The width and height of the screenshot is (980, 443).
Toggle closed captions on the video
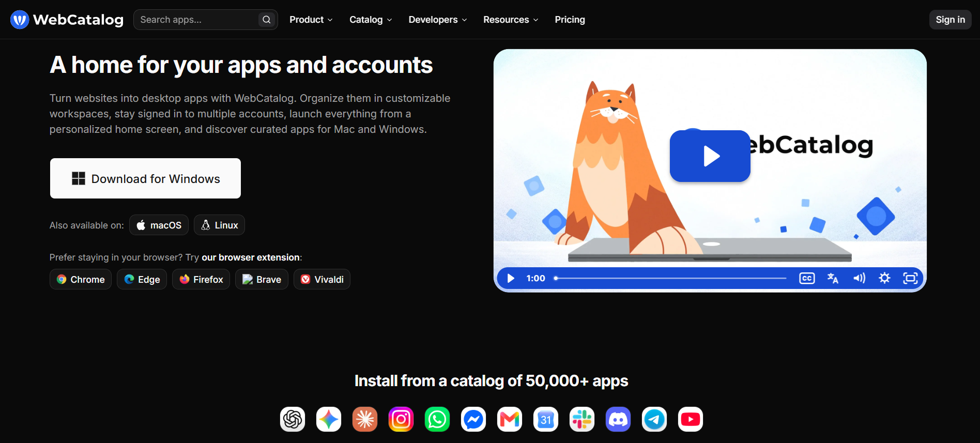click(x=807, y=278)
